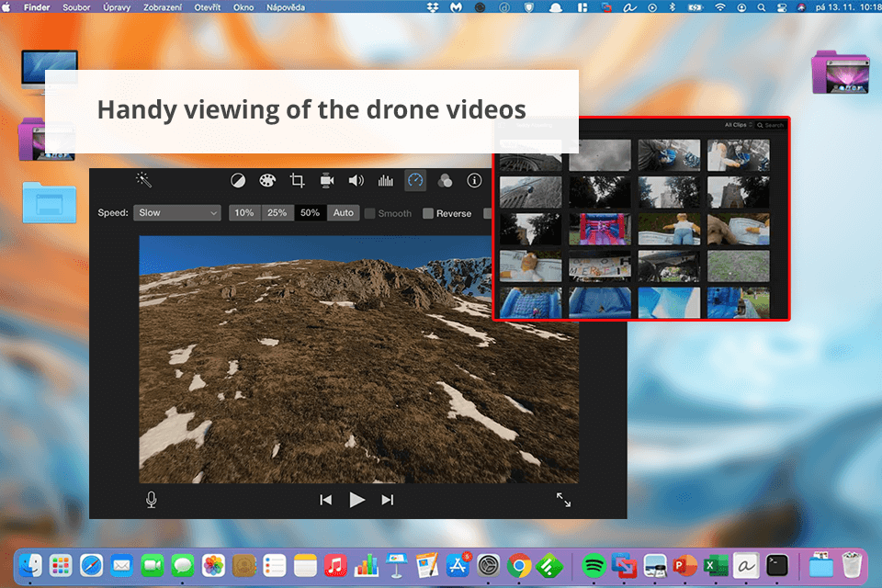Set slow speed to 50%
882x588 pixels.
click(x=310, y=213)
